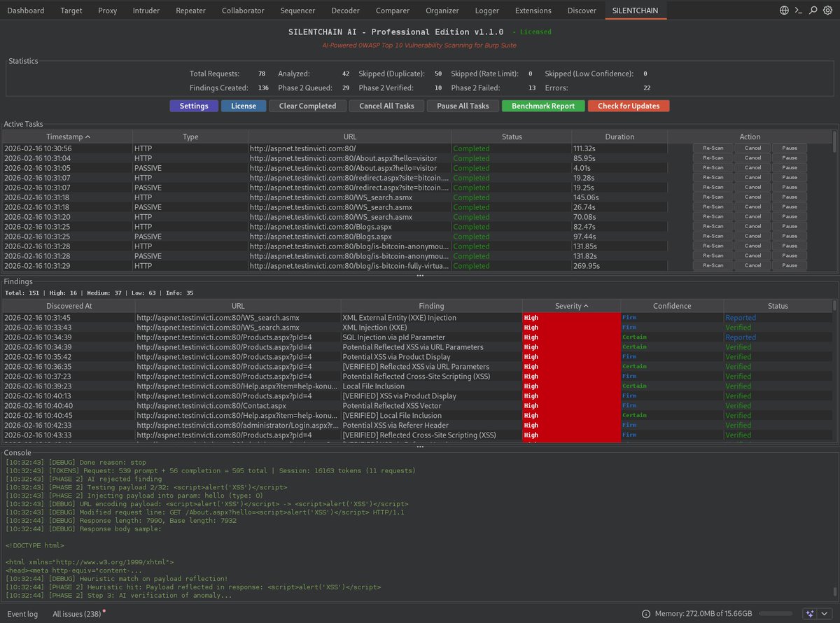Sort Active Tasks by Status header
Image resolution: width=840 pixels, height=623 pixels.
click(x=512, y=136)
